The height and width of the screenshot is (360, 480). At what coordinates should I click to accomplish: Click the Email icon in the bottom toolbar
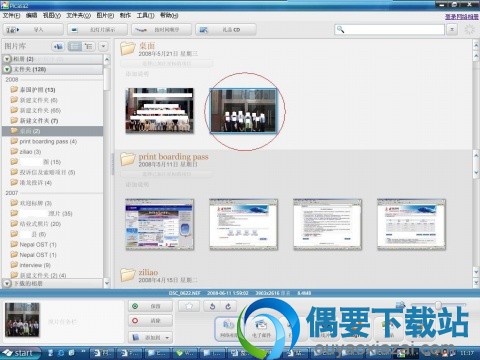click(x=261, y=328)
